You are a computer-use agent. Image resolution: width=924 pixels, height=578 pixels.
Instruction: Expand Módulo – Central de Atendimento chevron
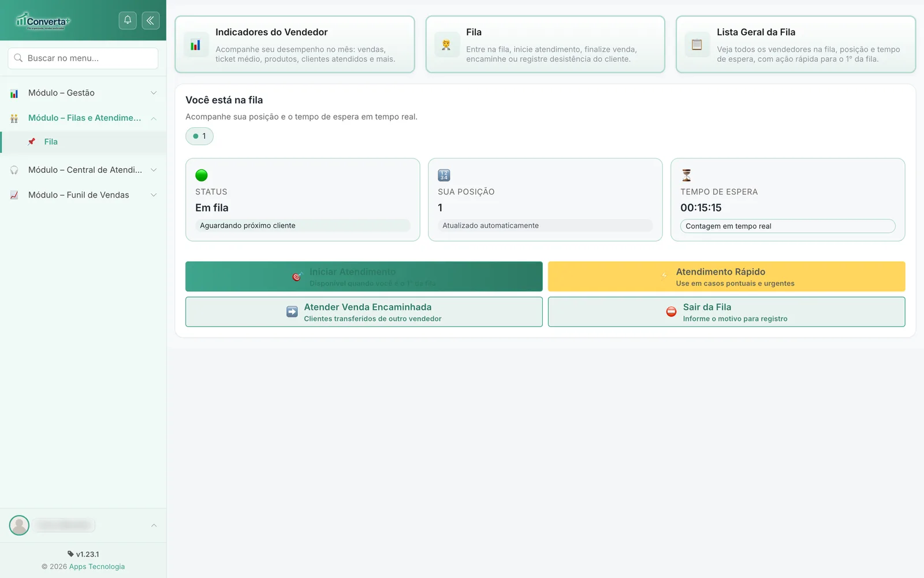[x=154, y=170]
